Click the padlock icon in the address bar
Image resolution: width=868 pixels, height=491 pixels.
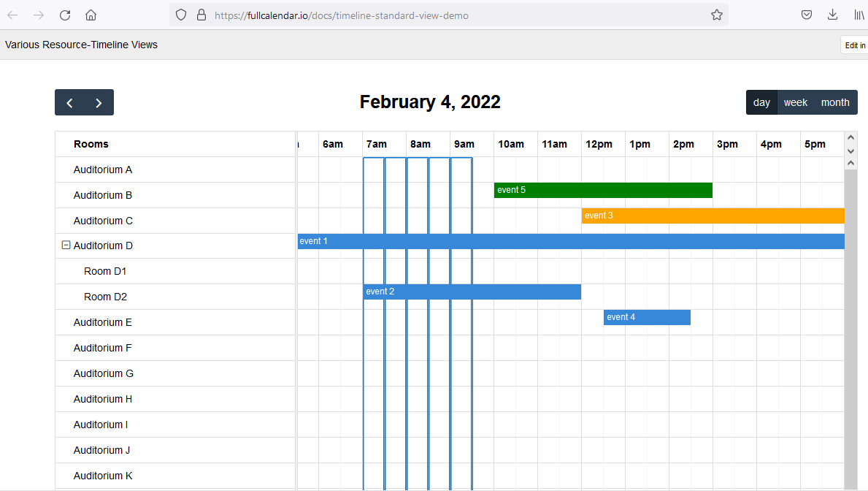click(201, 15)
